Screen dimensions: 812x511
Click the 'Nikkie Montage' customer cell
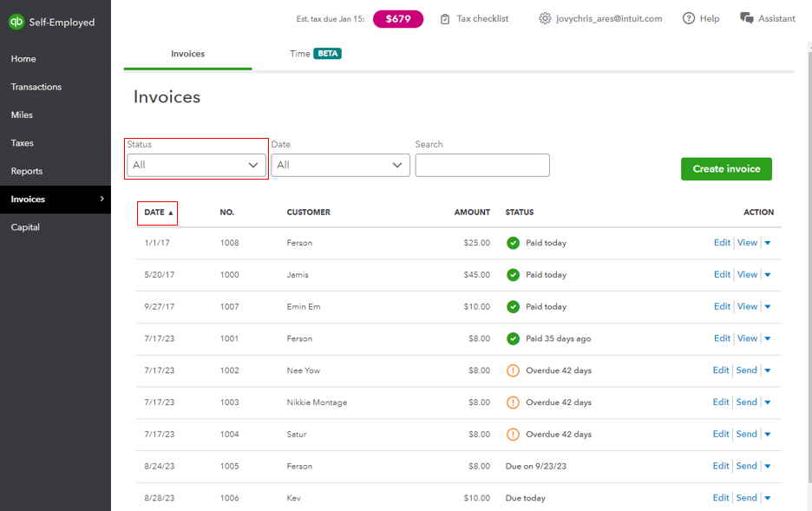(x=317, y=403)
